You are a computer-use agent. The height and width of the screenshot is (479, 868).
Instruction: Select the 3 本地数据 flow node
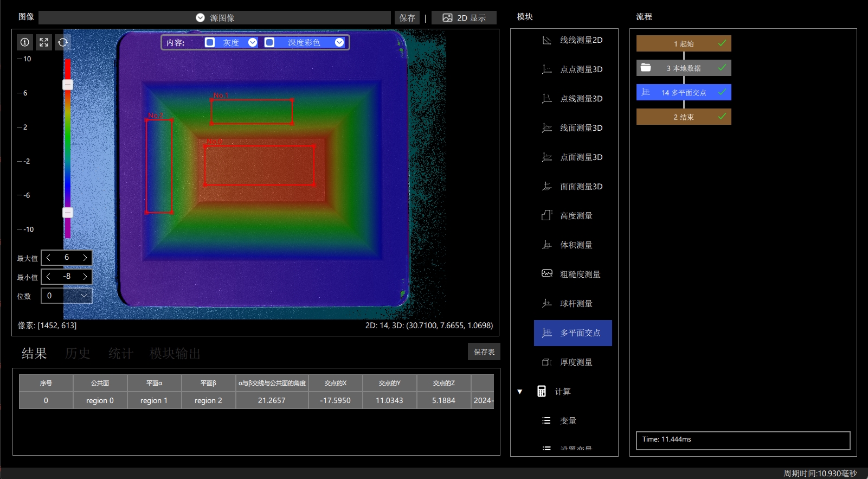[684, 68]
